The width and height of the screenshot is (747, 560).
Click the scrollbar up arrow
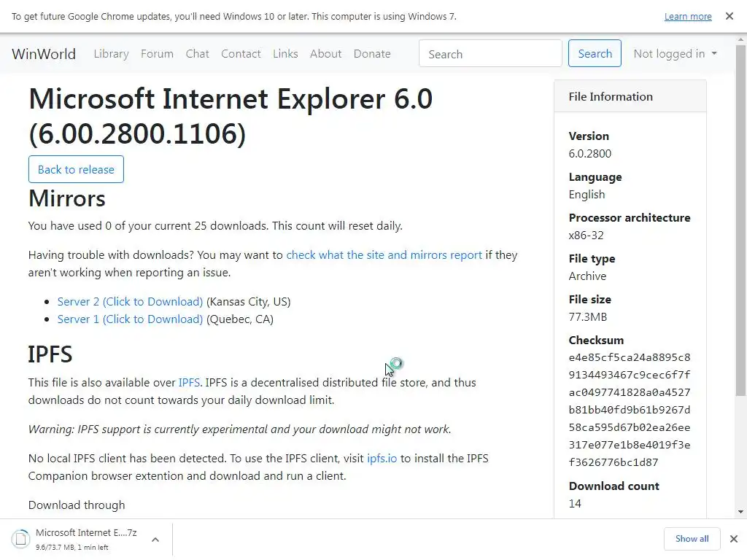740,39
